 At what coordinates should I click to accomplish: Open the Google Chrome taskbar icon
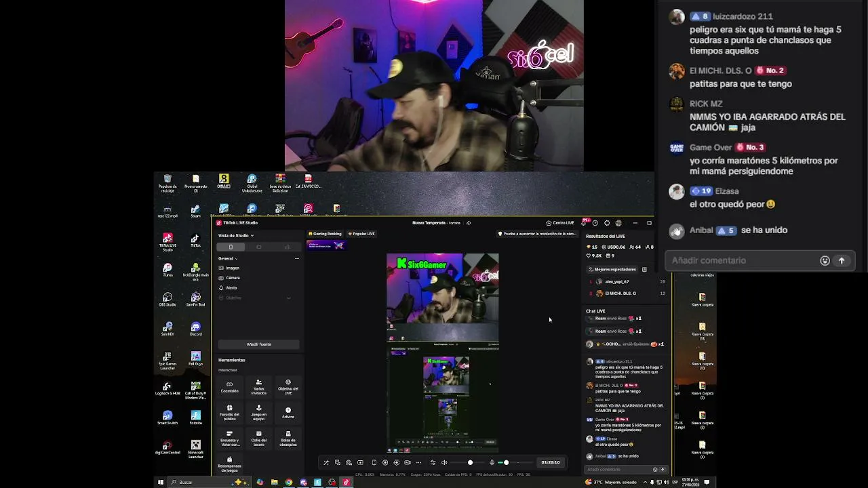(288, 482)
